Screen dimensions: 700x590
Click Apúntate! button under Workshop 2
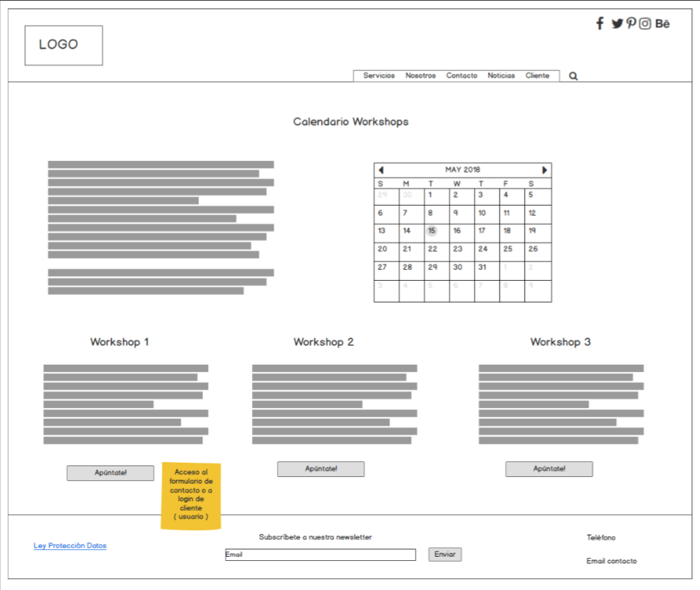point(320,469)
